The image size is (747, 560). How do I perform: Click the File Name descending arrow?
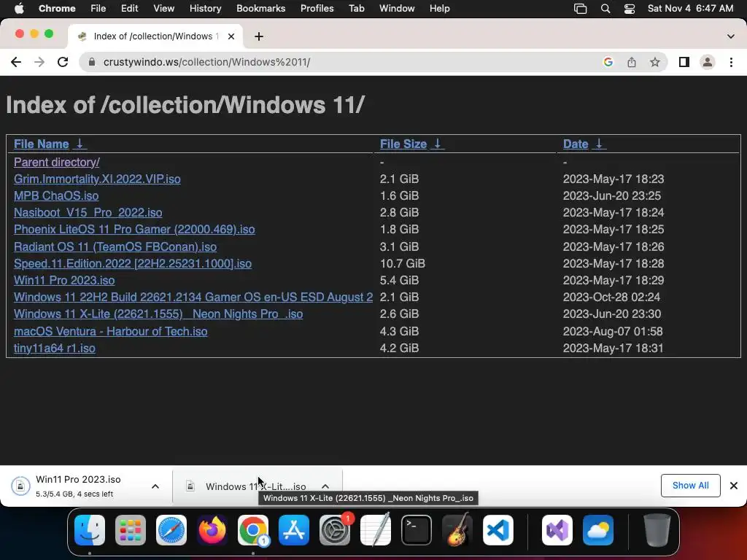tap(80, 144)
